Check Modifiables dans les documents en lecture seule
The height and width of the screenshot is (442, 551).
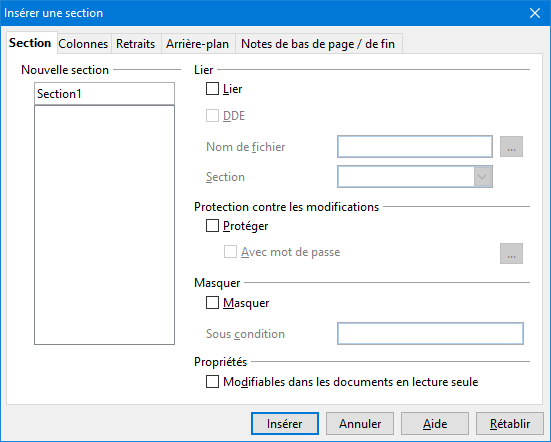(x=212, y=382)
